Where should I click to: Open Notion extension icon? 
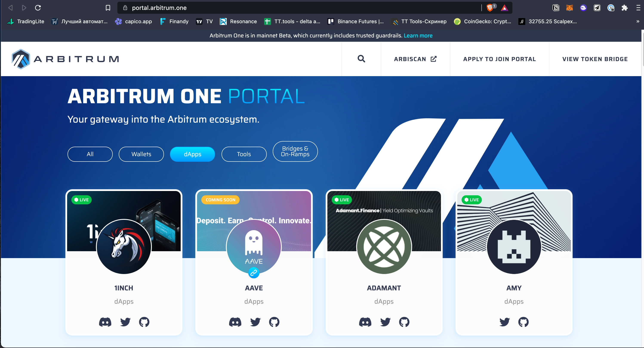(x=556, y=8)
